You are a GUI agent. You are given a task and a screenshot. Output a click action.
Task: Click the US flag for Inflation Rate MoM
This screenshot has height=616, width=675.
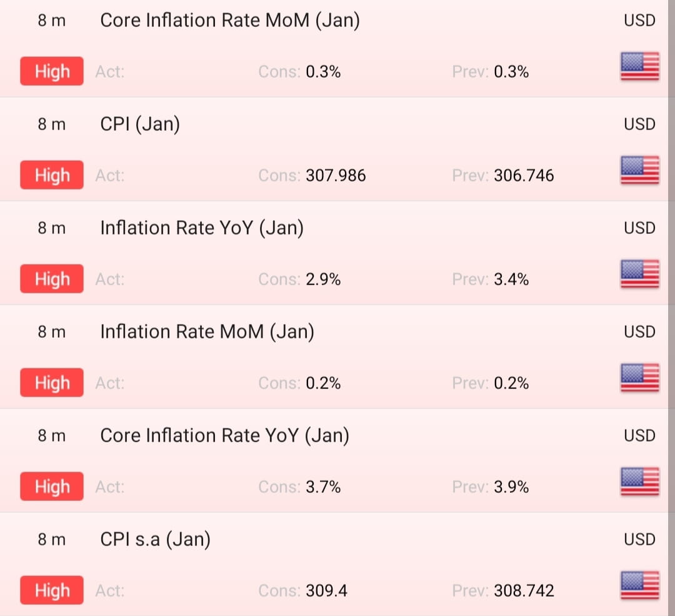coord(639,378)
